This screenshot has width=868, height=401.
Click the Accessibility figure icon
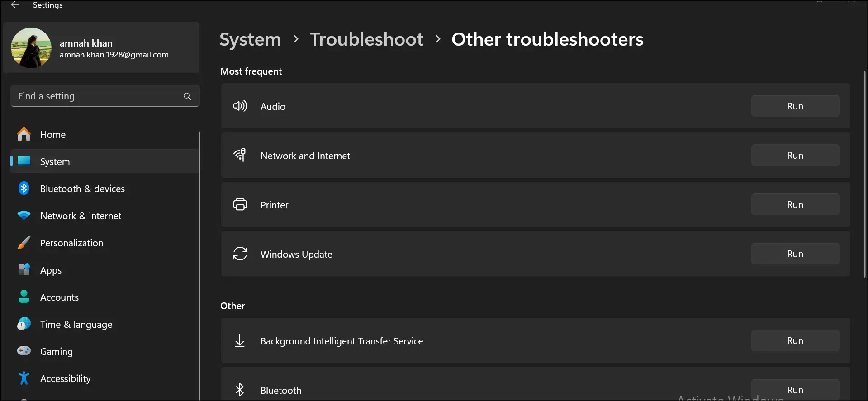click(x=24, y=378)
